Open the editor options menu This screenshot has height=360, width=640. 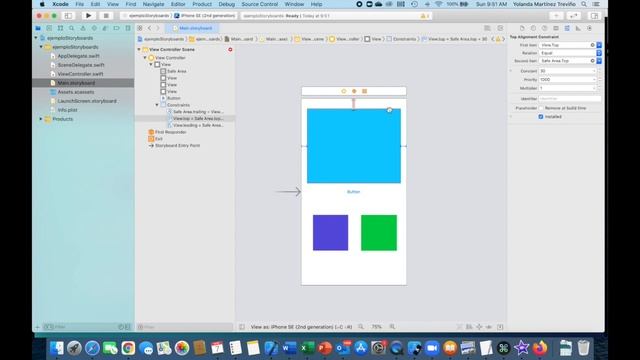[x=487, y=28]
